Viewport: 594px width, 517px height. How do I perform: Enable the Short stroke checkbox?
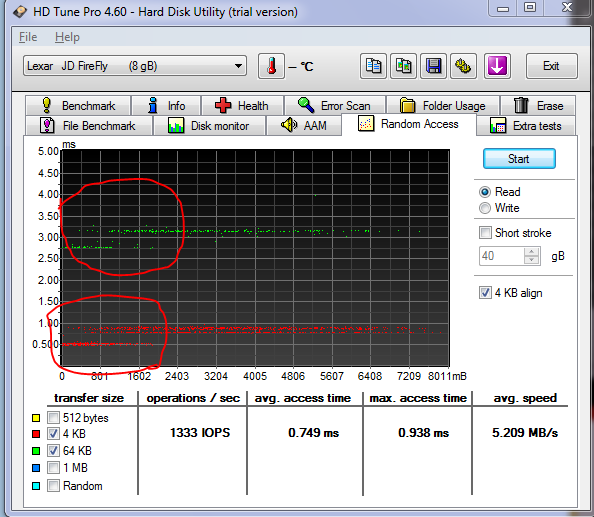485,233
